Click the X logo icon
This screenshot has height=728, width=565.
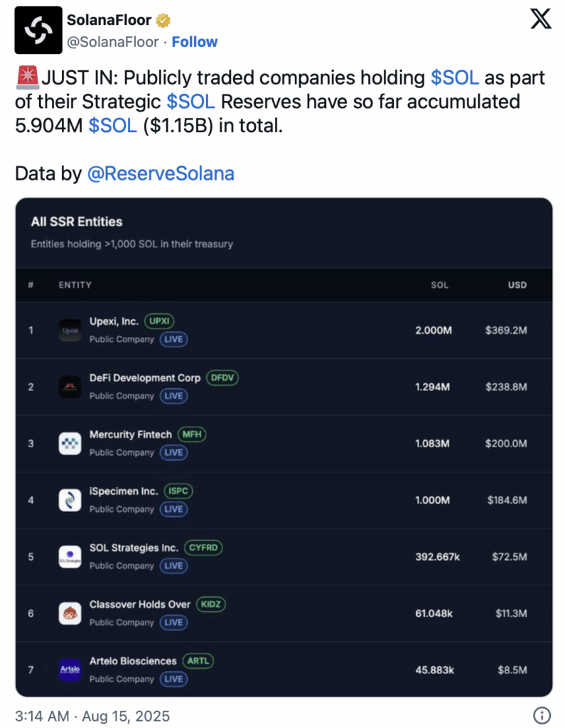tap(541, 19)
